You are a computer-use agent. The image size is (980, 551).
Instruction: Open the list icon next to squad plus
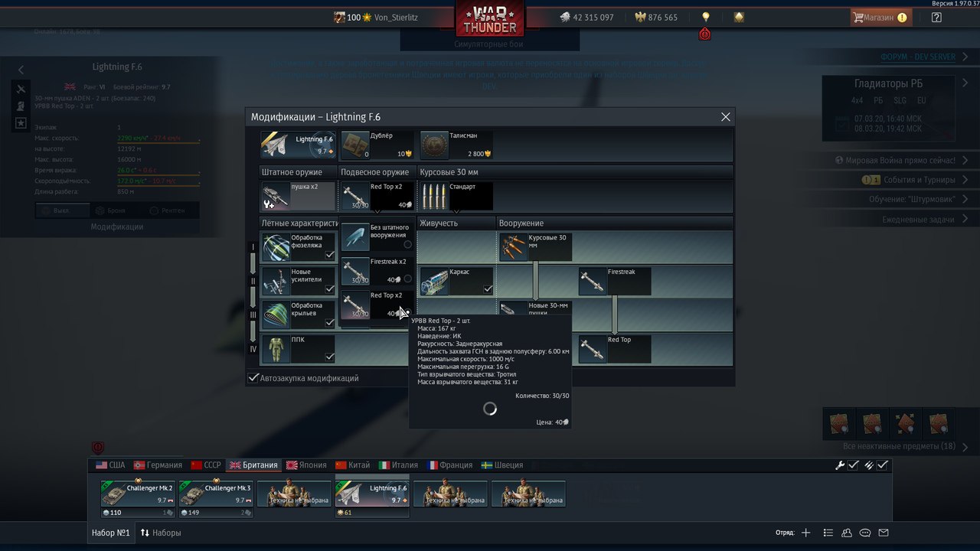pyautogui.click(x=828, y=533)
